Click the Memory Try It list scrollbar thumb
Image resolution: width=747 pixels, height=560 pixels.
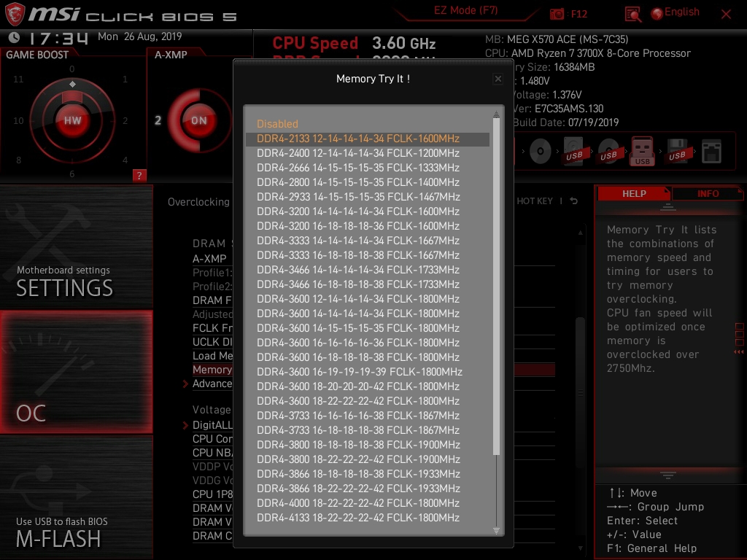click(x=496, y=286)
